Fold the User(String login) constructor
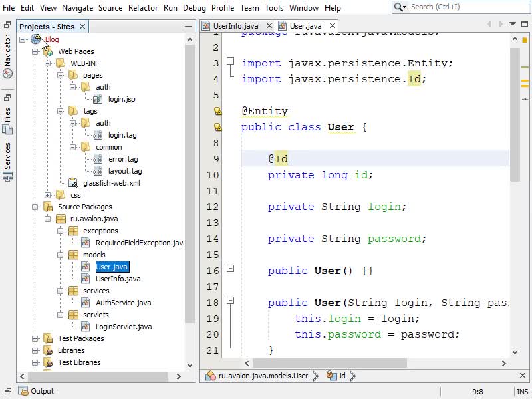Image resolution: width=532 pixels, height=399 pixels. point(230,301)
